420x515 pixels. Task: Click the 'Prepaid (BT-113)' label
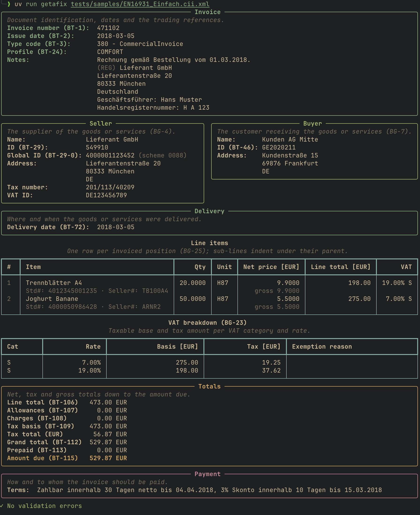[x=37, y=450]
